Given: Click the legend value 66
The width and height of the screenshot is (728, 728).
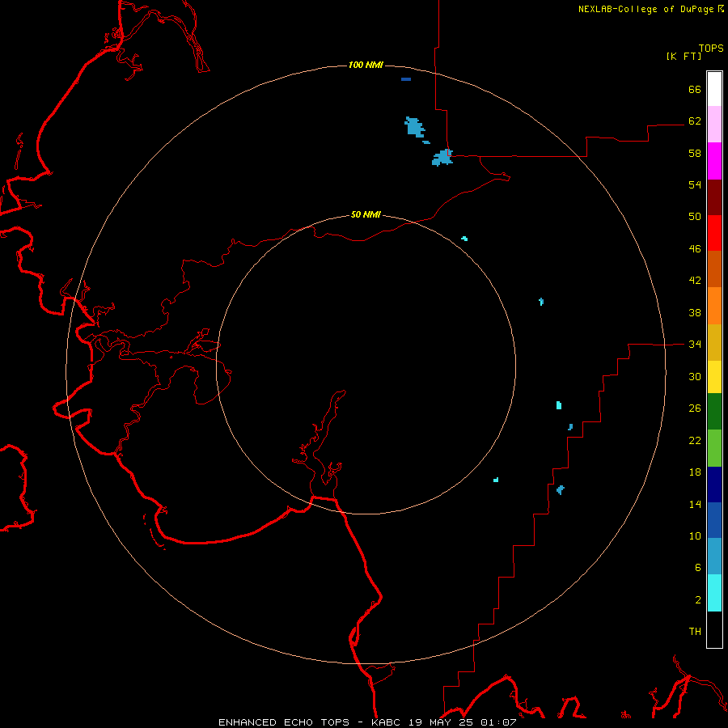Looking at the screenshot, I should point(695,89).
